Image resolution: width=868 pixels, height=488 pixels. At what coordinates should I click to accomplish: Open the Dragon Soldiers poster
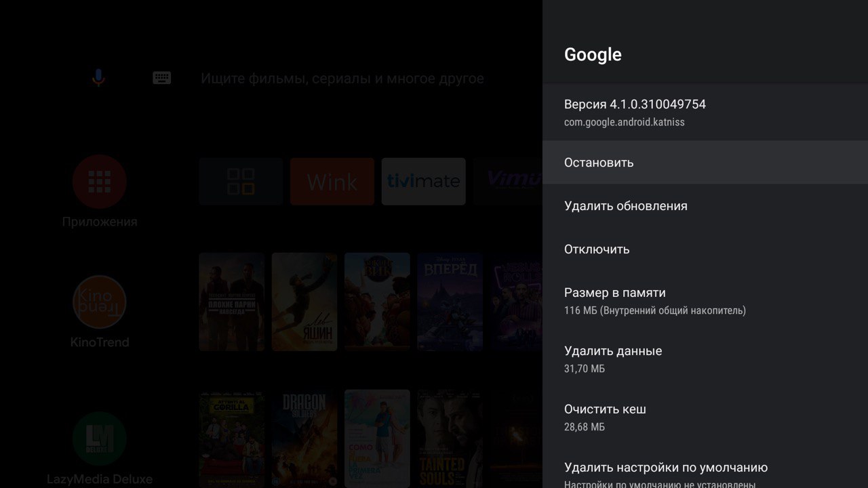point(304,439)
